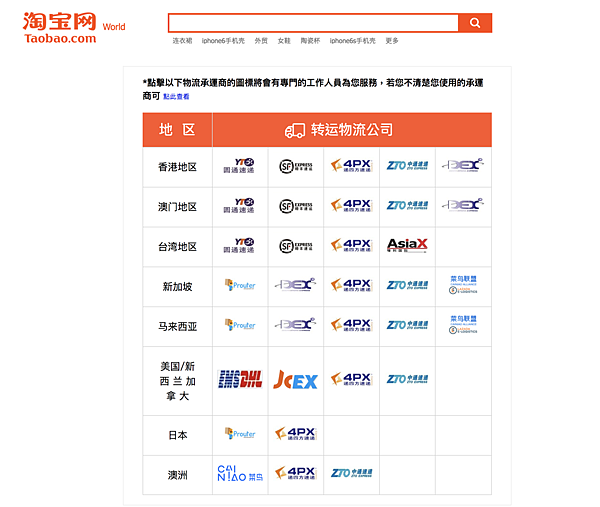Select SF Express logo in 台湾地区 row
The width and height of the screenshot is (600, 507).
tap(295, 246)
